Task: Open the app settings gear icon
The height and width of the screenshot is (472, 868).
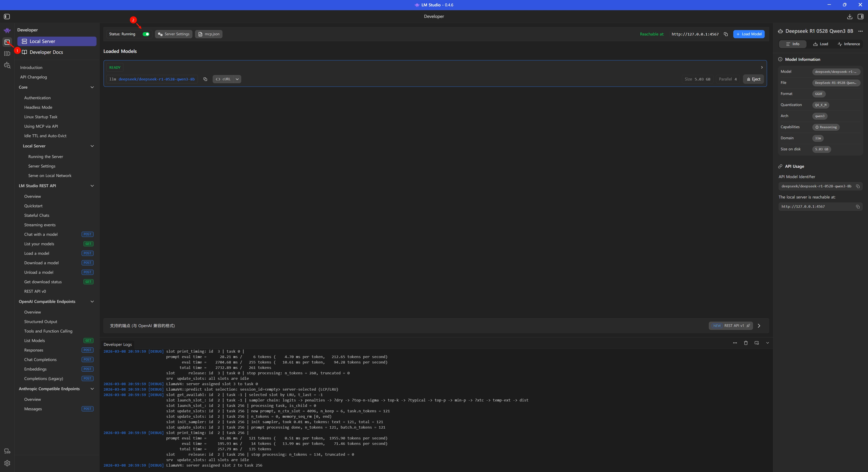Action: click(x=7, y=463)
